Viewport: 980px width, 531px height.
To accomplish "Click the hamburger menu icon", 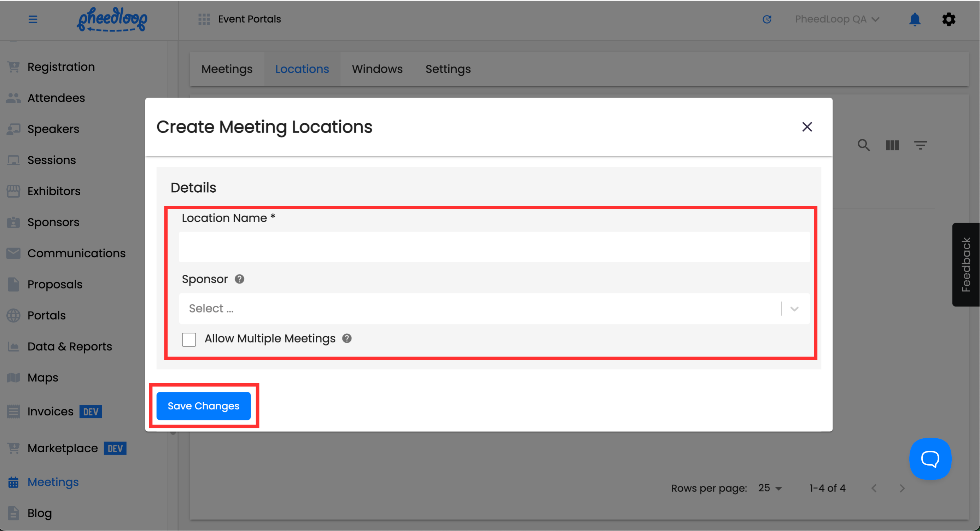I will pos(33,19).
